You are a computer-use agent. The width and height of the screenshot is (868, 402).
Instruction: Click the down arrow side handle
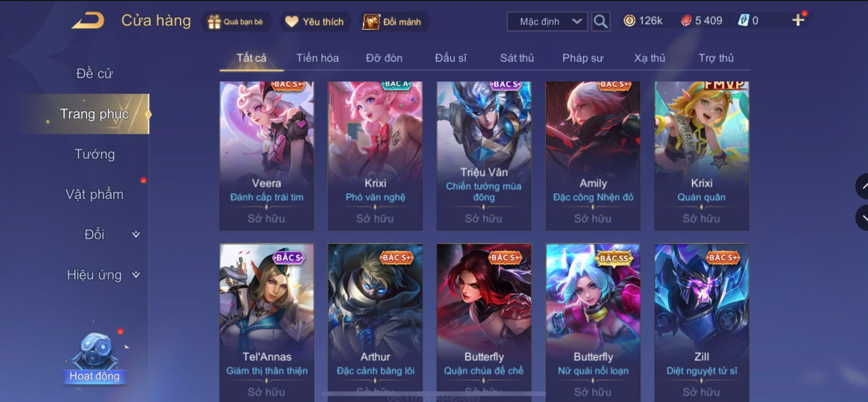[862, 218]
